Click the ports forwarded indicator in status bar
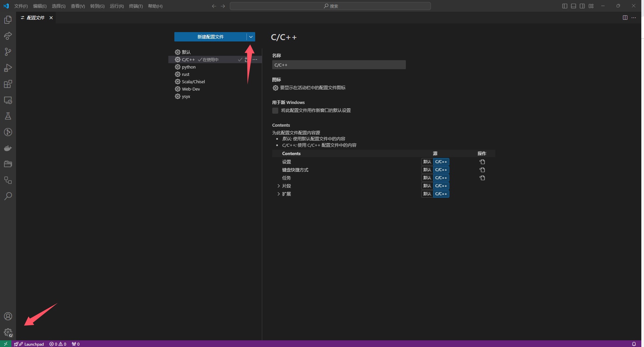This screenshot has width=644, height=347. tap(76, 344)
